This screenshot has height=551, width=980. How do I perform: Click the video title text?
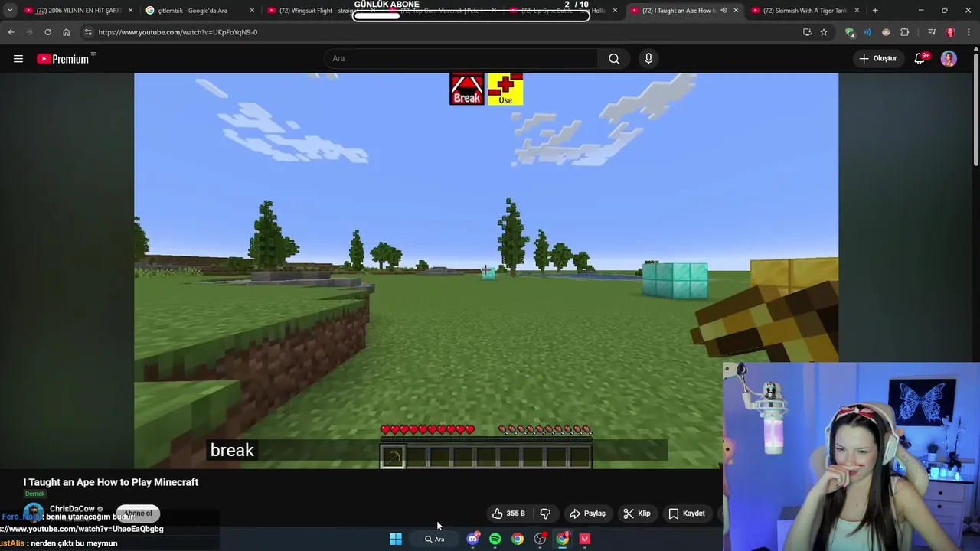[111, 482]
